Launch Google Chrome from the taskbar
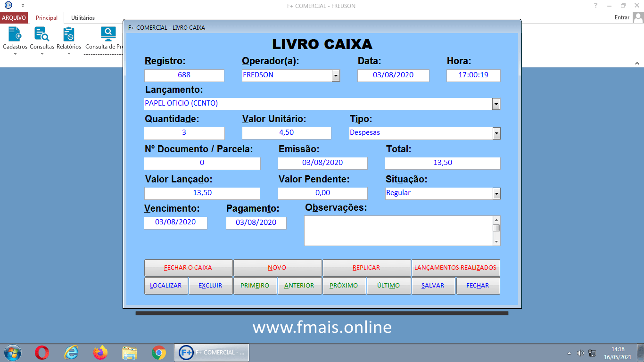The height and width of the screenshot is (362, 644). click(159, 352)
